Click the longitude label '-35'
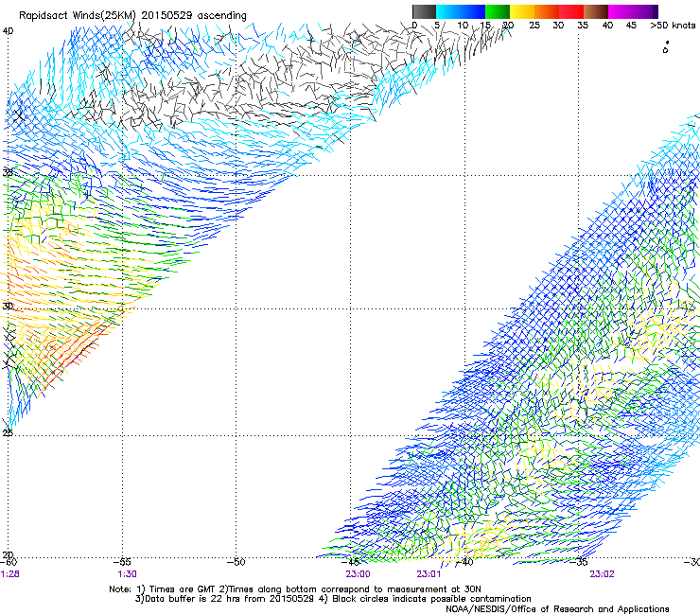Image resolution: width=700 pixels, height=615 pixels. (579, 562)
